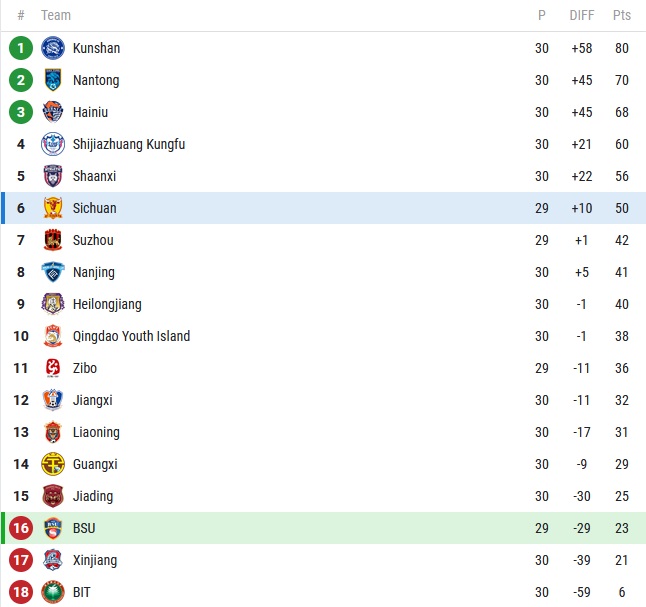Sort by the DIFF column header

[x=581, y=15]
